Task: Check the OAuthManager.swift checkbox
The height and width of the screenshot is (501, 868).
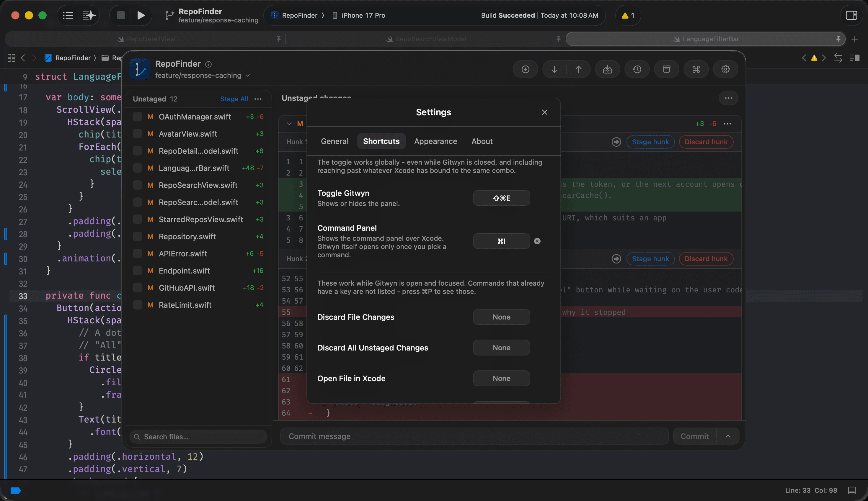Action: pos(137,117)
